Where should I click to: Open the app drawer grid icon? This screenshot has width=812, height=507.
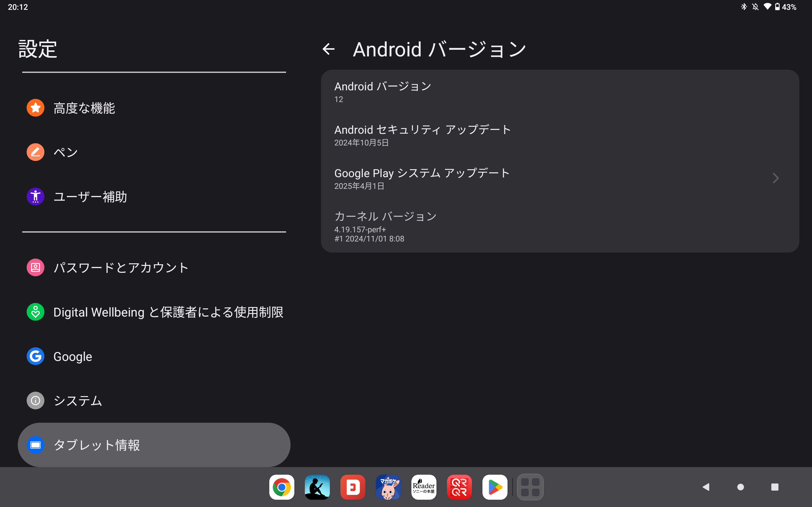pos(530,487)
